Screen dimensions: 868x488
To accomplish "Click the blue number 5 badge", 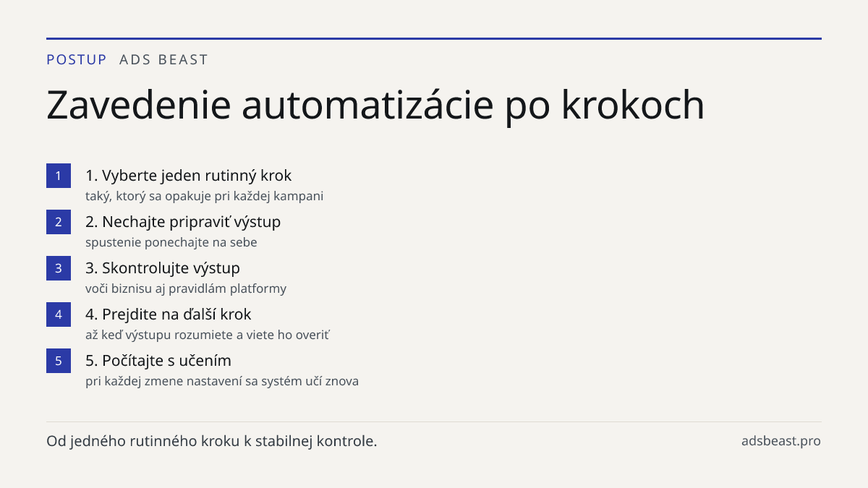I will (x=59, y=361).
